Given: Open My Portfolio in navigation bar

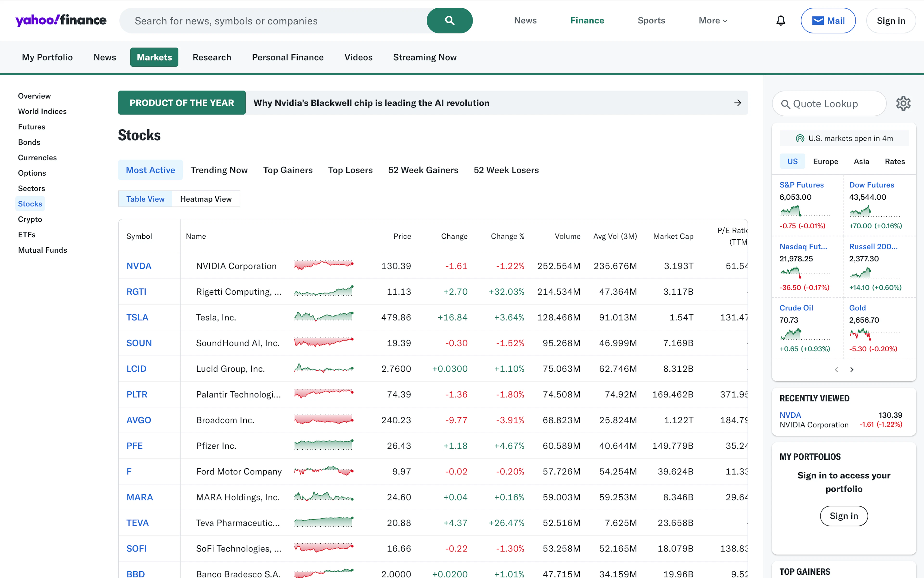Looking at the screenshot, I should 47,57.
